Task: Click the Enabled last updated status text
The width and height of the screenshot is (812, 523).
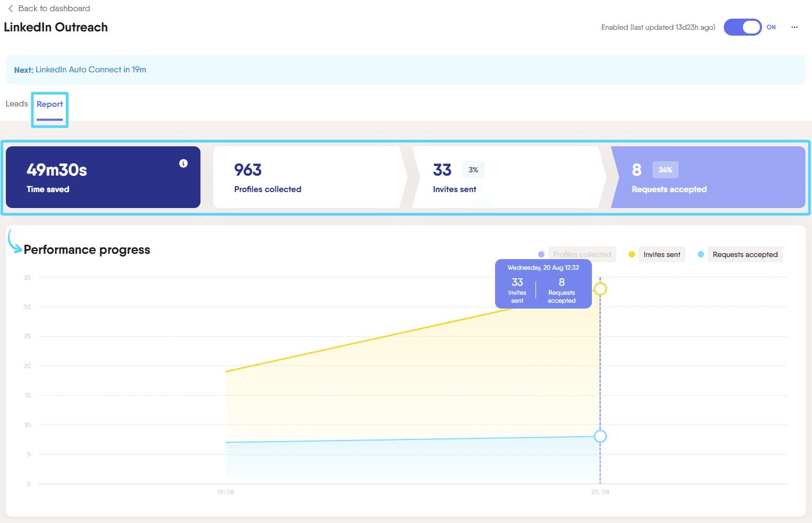Action: pyautogui.click(x=658, y=27)
